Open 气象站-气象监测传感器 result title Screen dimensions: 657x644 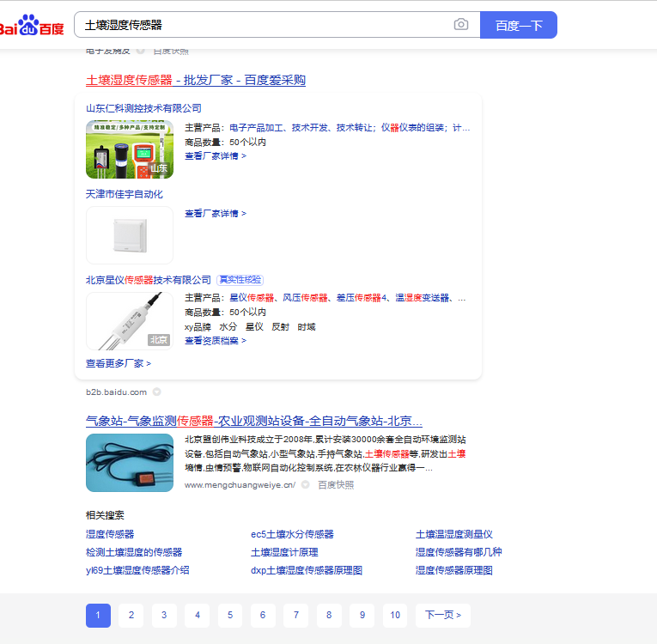coord(254,421)
